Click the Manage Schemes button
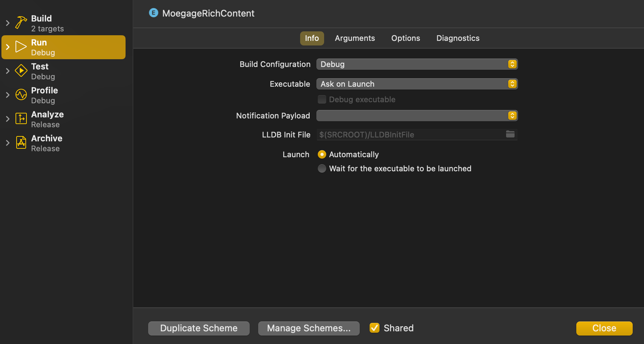The width and height of the screenshot is (644, 344). (309, 328)
